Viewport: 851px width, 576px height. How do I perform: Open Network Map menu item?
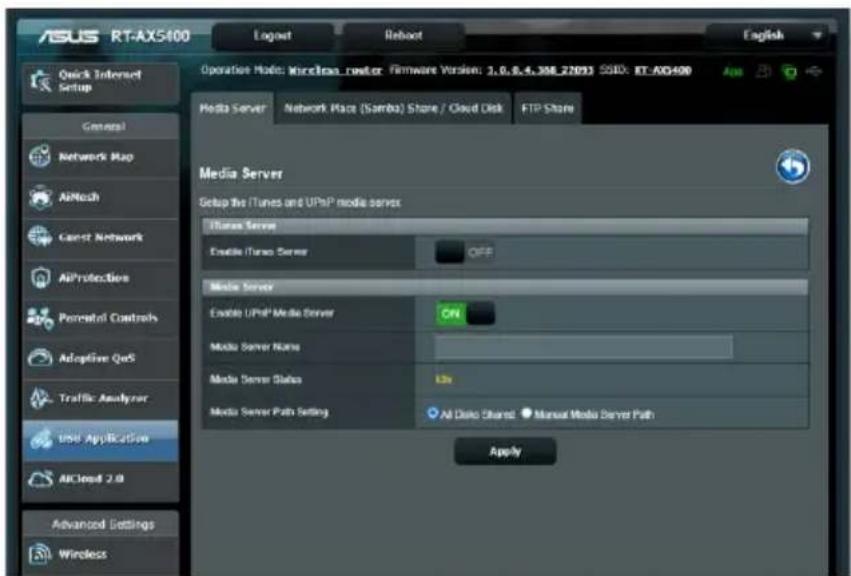tap(101, 157)
